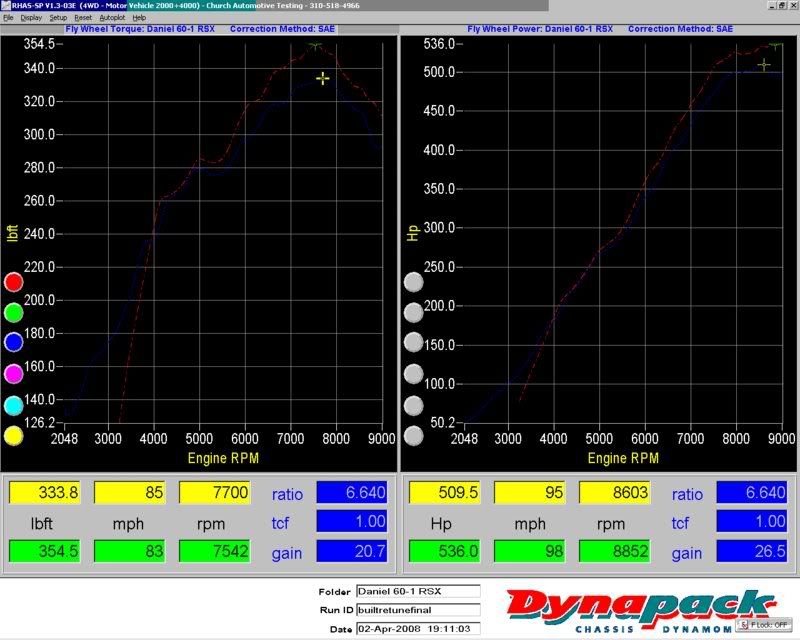Open the Setup menu
This screenshot has height=640, width=800.
pos(58,18)
